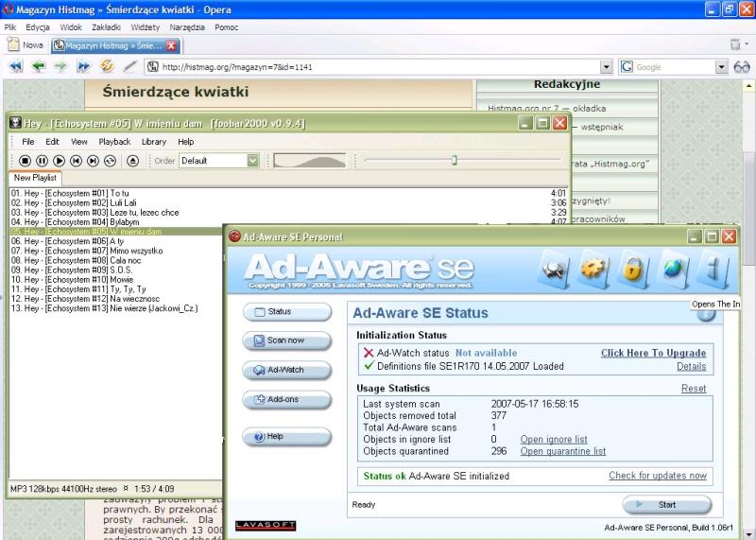
Task: Click Opera address bar URL field
Action: coord(372,67)
